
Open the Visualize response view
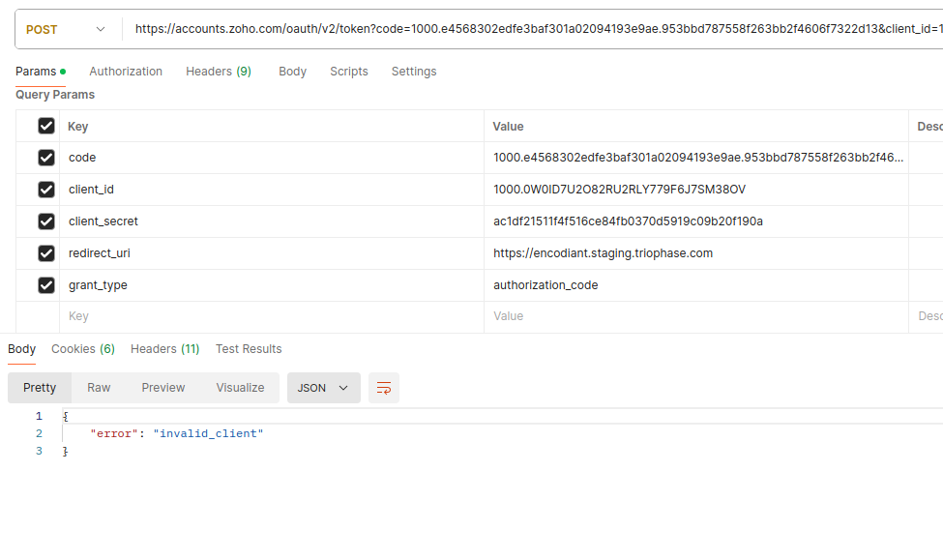click(x=239, y=387)
